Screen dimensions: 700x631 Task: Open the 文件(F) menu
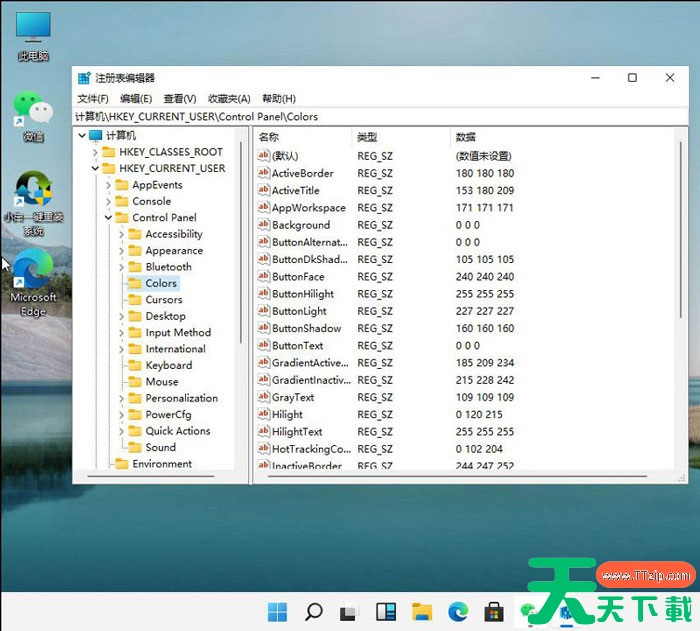(x=93, y=99)
